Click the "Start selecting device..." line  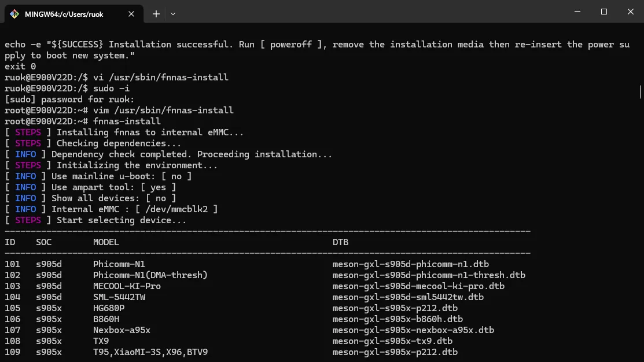(122, 220)
